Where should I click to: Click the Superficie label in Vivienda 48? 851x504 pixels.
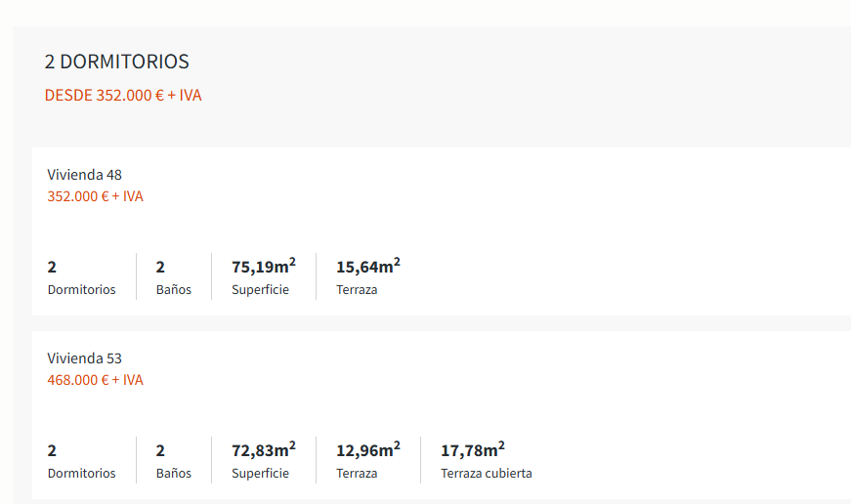point(261,290)
